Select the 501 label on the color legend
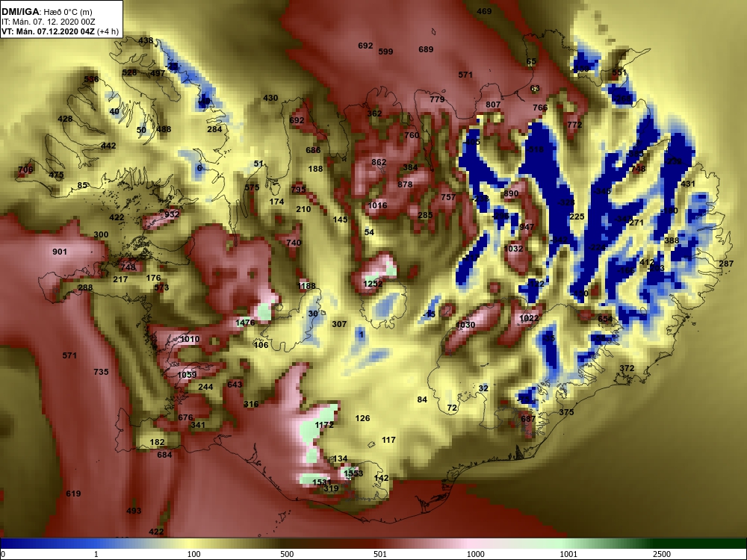747x560 pixels. pyautogui.click(x=379, y=554)
